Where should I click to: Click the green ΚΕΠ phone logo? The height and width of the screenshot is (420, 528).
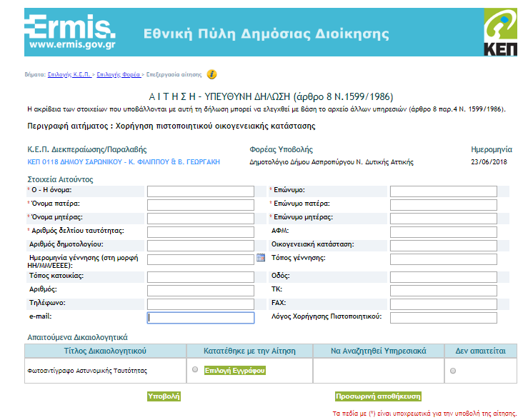point(498,33)
